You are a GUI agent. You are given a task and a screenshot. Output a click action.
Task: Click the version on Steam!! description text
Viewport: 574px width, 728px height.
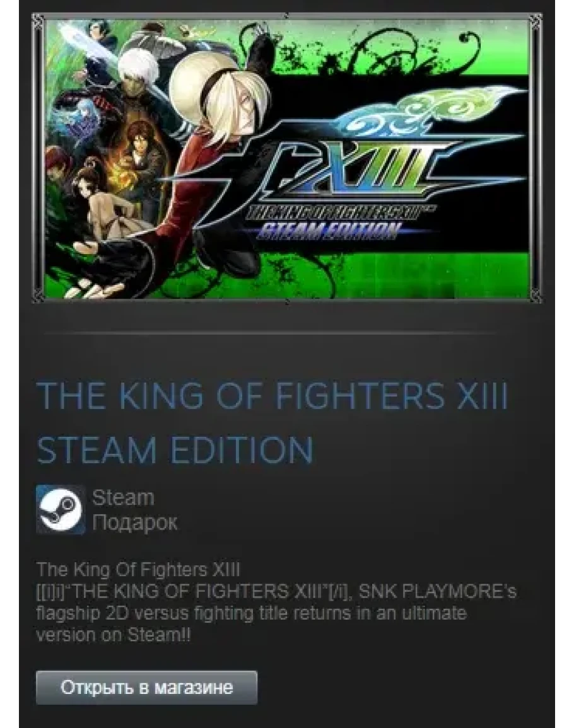point(114,635)
